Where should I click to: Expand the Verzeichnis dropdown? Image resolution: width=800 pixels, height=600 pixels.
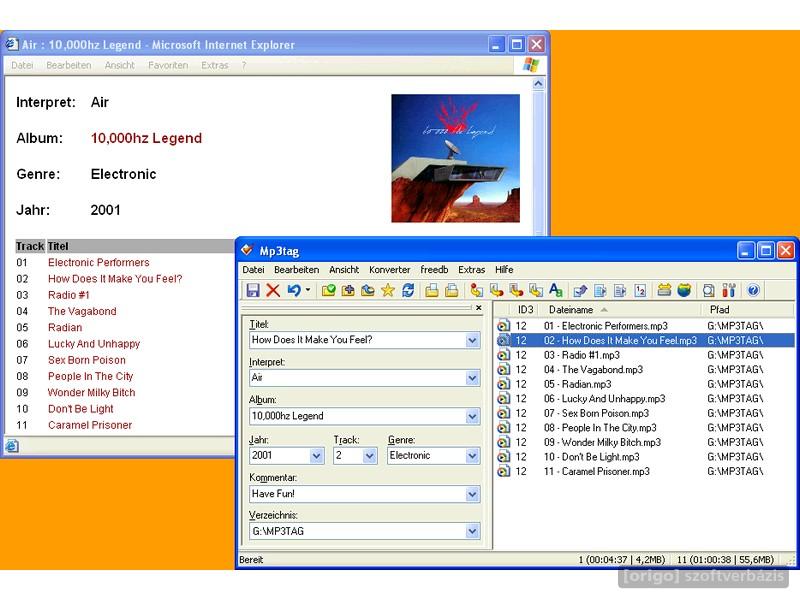472,532
